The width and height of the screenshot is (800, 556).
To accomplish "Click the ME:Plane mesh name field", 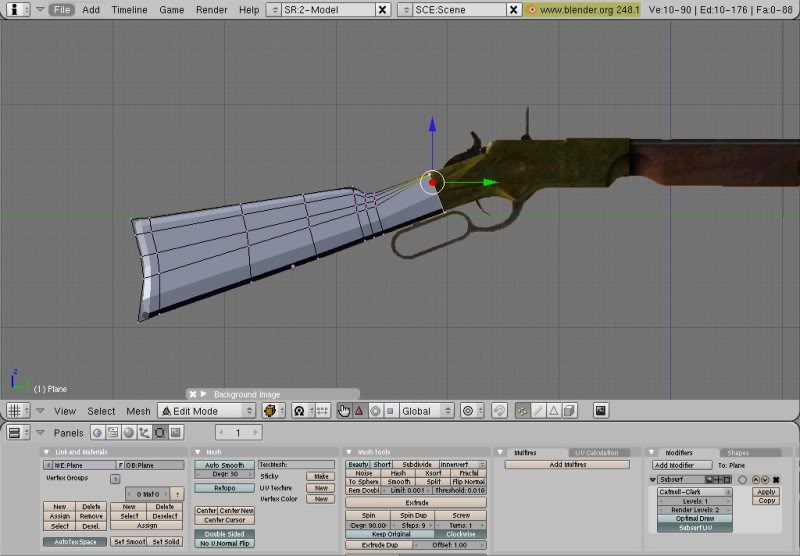I will [82, 465].
